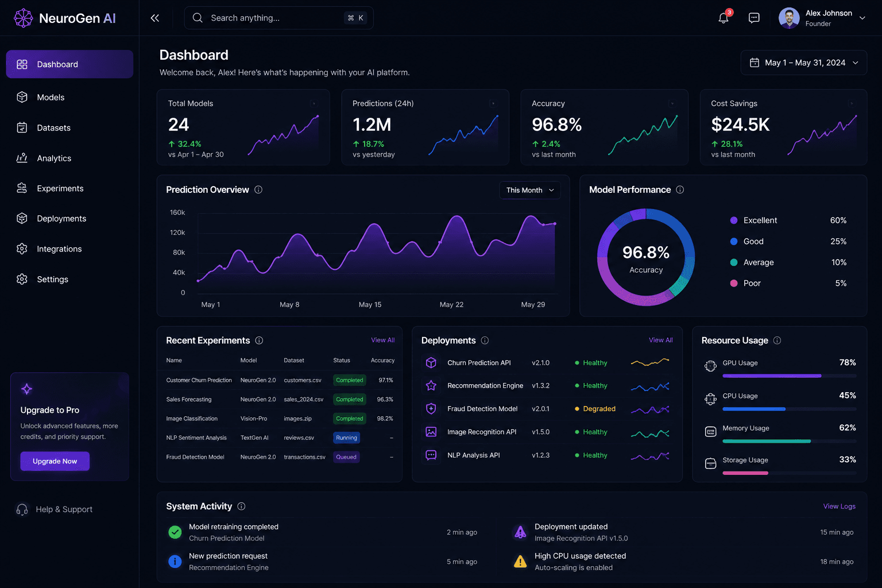Click the GPU Usage progress bar
The image size is (882, 588).
coord(790,376)
